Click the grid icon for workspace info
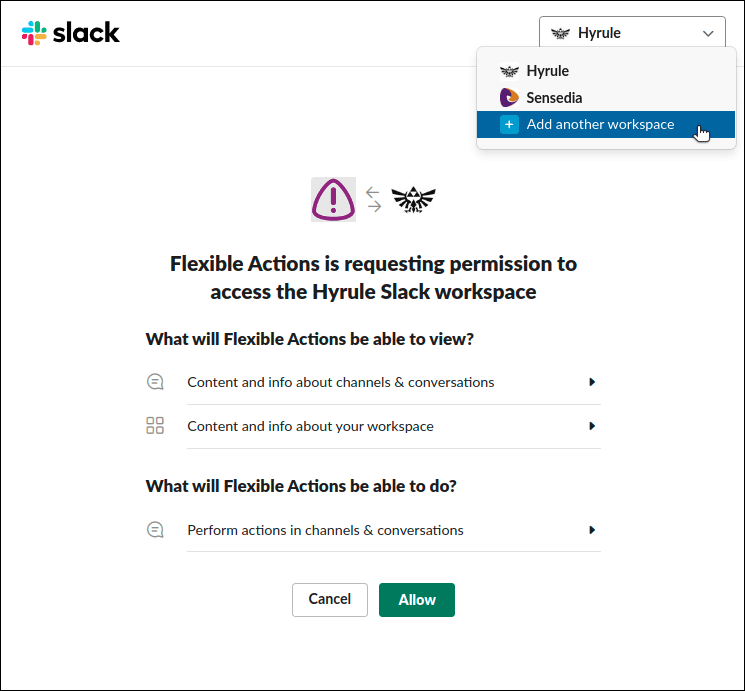 pyautogui.click(x=155, y=426)
